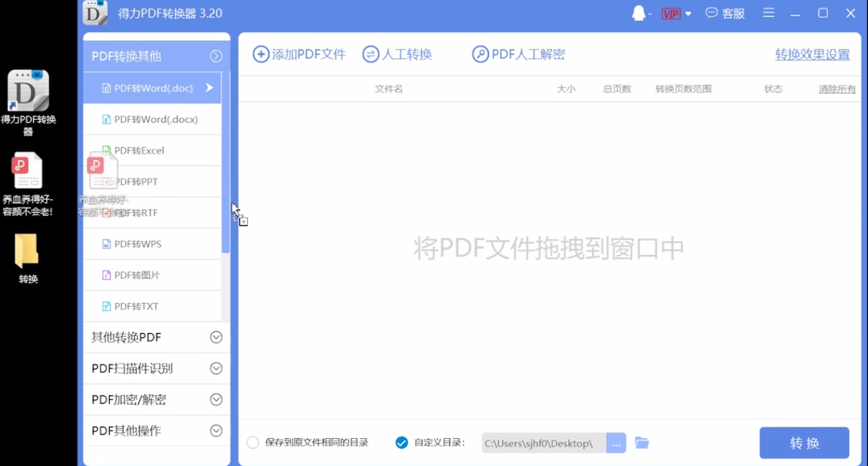Select 保存到原文件相同的目录 radio button

[253, 443]
